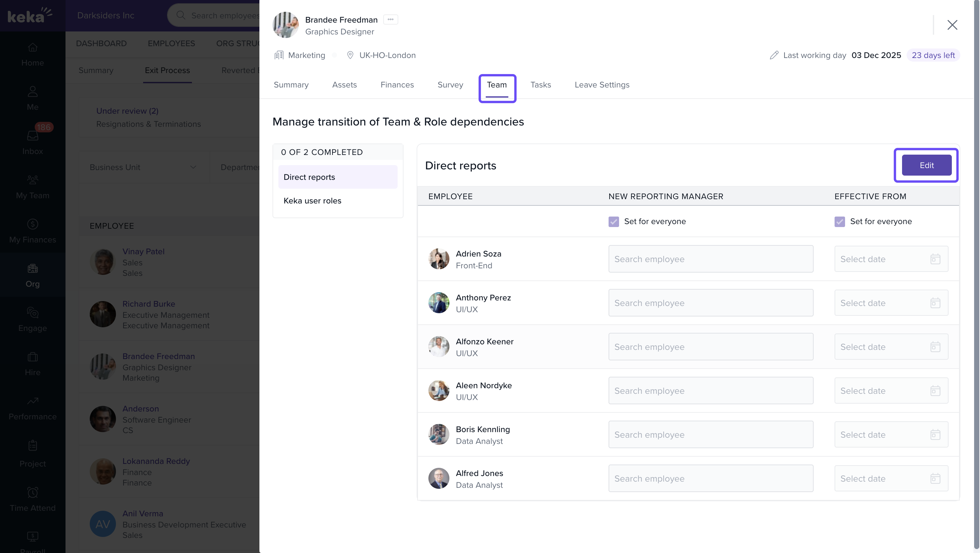Image resolution: width=980 pixels, height=553 pixels.
Task: Click the Edit button for Direct reports
Action: click(x=926, y=165)
